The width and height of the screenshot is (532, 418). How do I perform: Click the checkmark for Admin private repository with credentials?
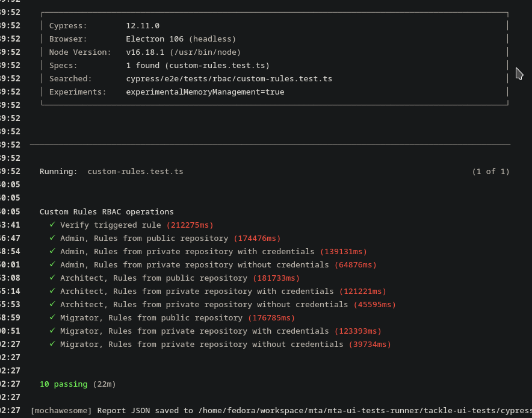pyautogui.click(x=52, y=252)
